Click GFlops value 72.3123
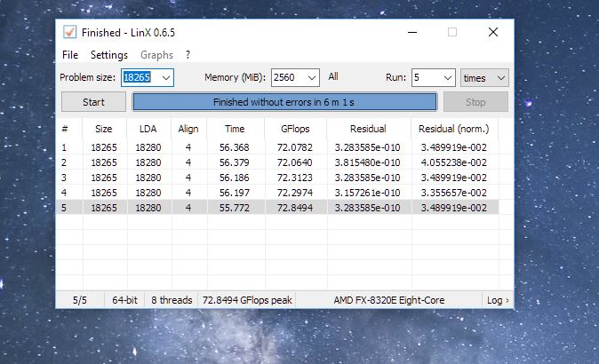 click(295, 178)
